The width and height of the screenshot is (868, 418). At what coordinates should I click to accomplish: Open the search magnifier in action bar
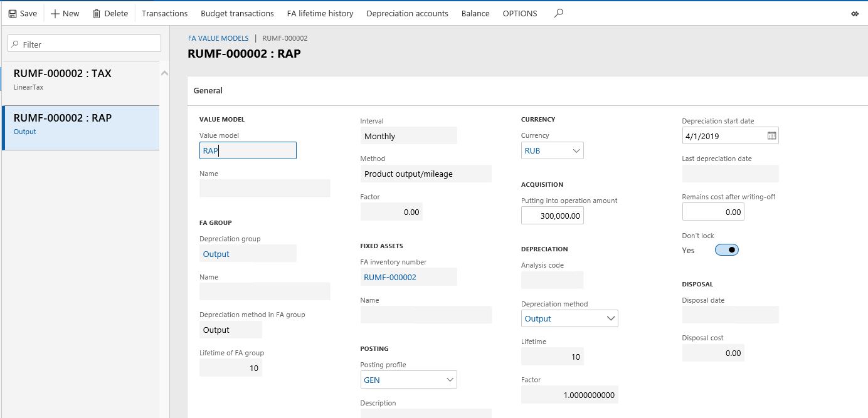pyautogui.click(x=559, y=13)
